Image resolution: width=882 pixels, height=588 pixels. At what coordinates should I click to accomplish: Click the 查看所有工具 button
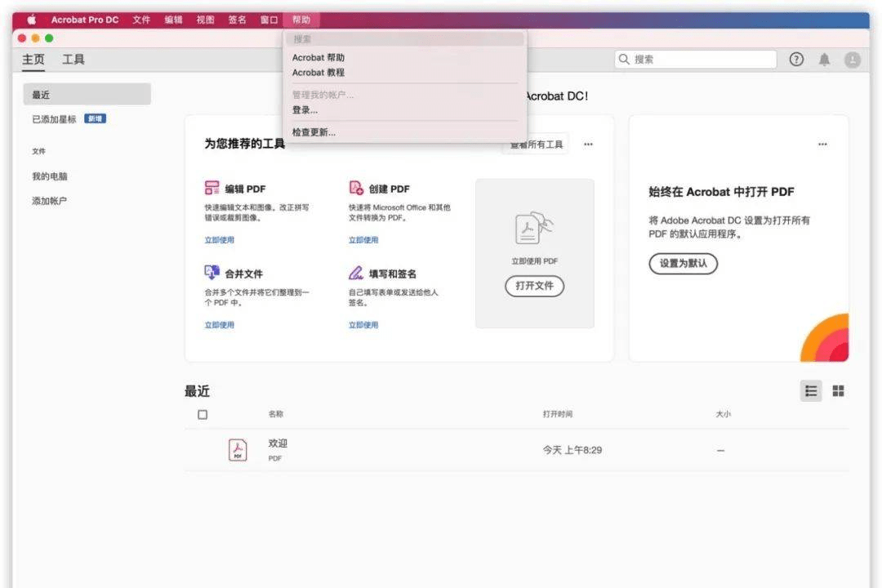click(x=536, y=145)
